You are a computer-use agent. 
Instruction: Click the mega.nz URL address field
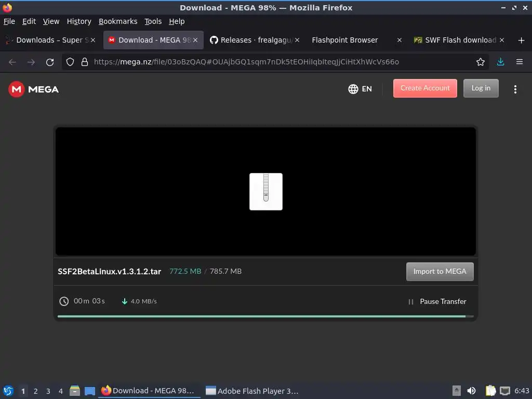click(275, 62)
